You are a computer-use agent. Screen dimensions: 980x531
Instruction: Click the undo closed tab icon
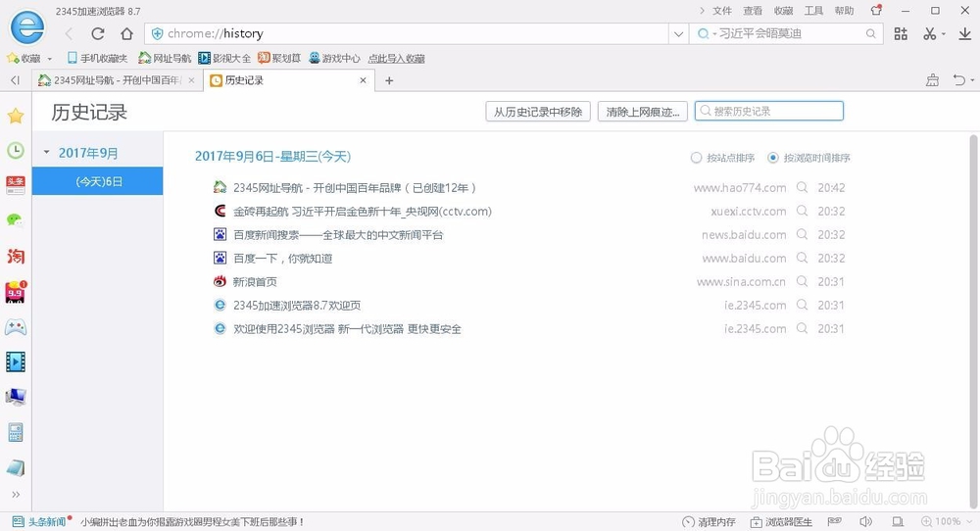(x=959, y=80)
